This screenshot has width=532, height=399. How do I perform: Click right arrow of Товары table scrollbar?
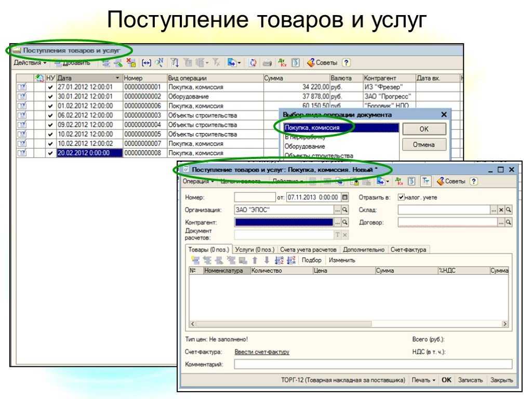coord(505,324)
